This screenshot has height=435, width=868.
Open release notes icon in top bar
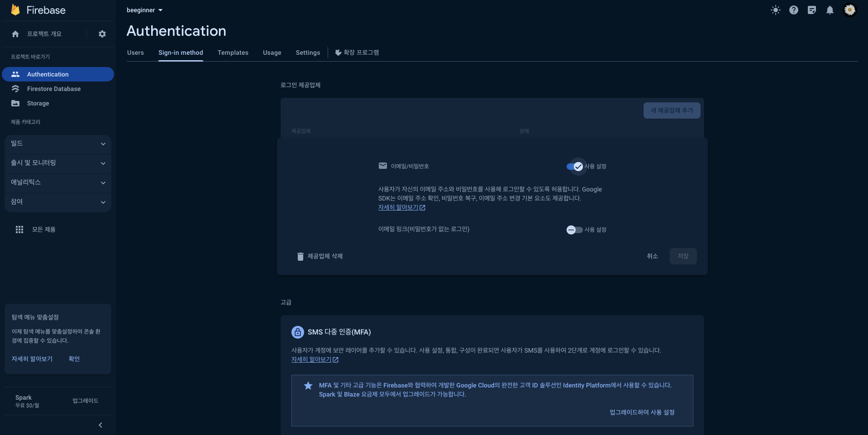coord(812,10)
